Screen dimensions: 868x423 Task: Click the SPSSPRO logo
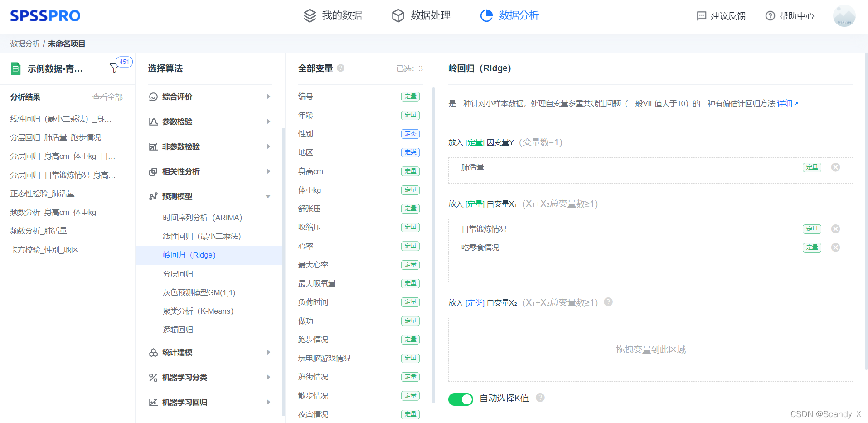tap(45, 16)
